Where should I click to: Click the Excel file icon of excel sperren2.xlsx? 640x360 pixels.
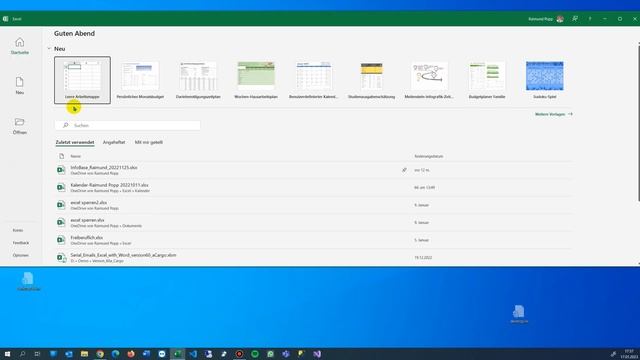click(61, 205)
